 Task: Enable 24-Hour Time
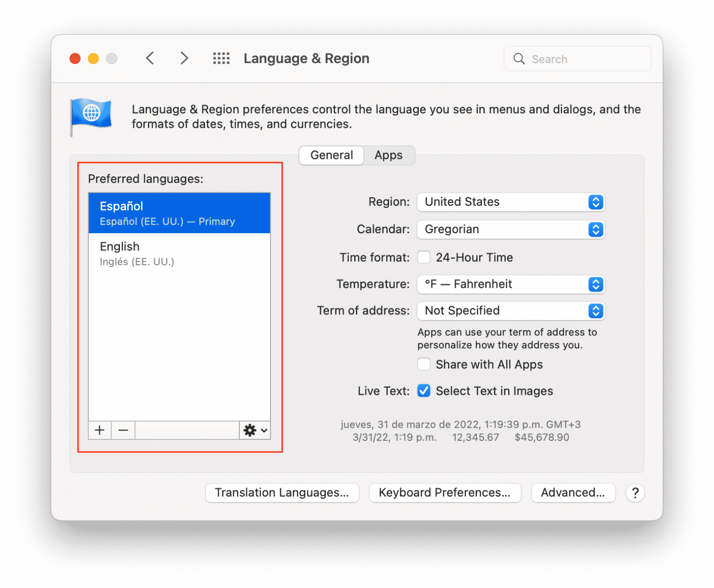pyautogui.click(x=423, y=257)
